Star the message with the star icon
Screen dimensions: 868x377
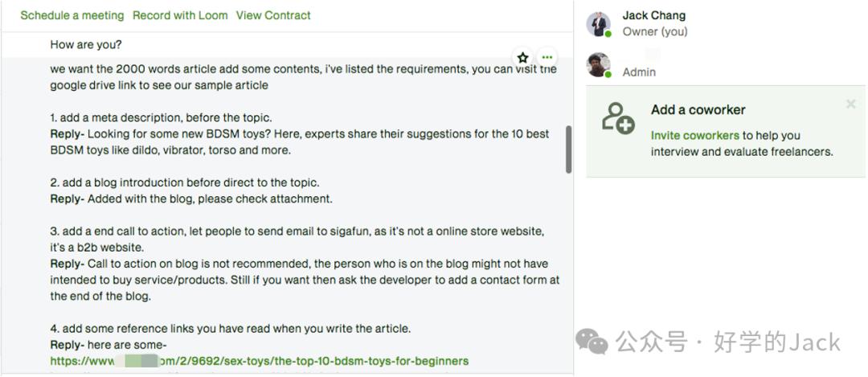[x=522, y=57]
